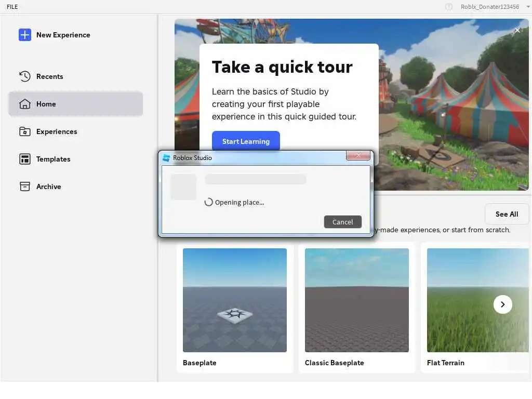Click the Baseplate caption text
Image resolution: width=532 pixels, height=399 pixels.
pos(199,363)
